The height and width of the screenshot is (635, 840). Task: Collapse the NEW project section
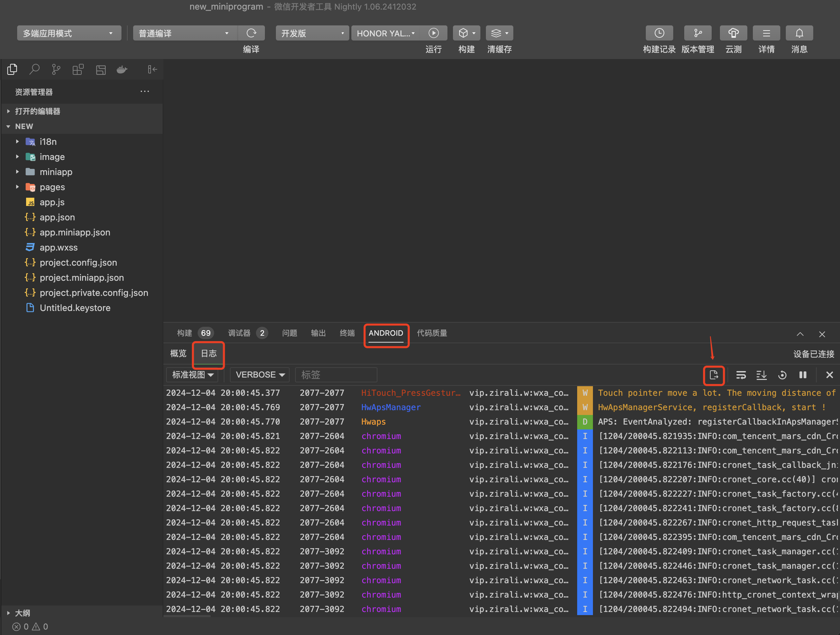click(82, 126)
